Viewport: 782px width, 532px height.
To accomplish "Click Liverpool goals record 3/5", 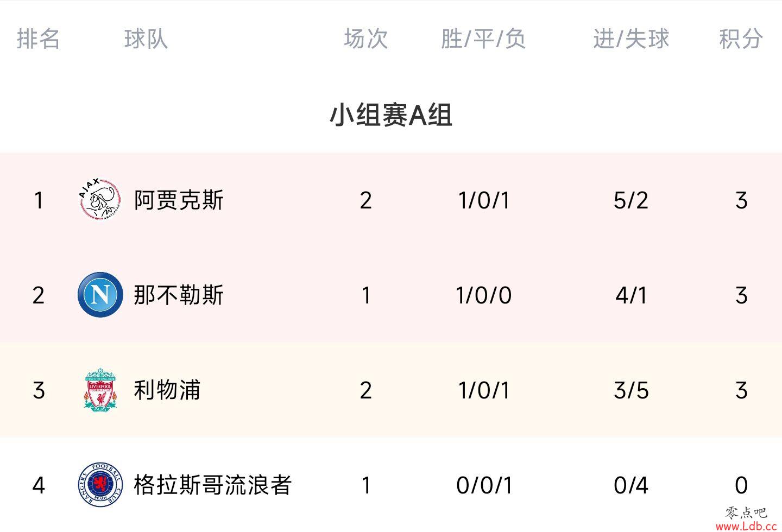I will (631, 390).
